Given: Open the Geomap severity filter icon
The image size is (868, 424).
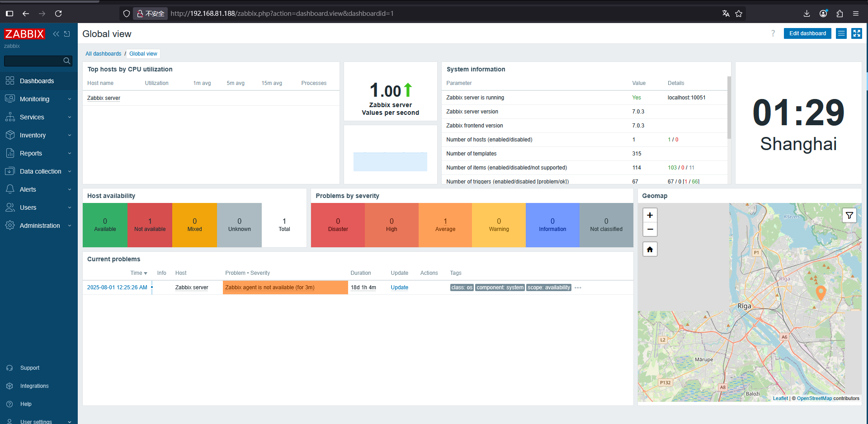Looking at the screenshot, I should click(849, 215).
